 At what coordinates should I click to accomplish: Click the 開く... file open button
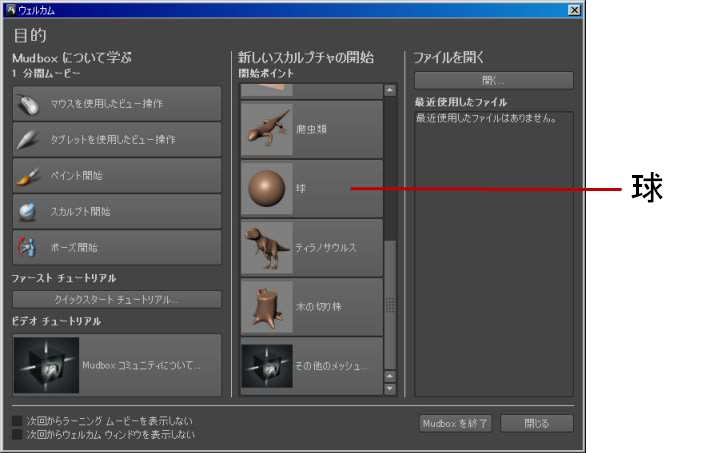point(494,81)
